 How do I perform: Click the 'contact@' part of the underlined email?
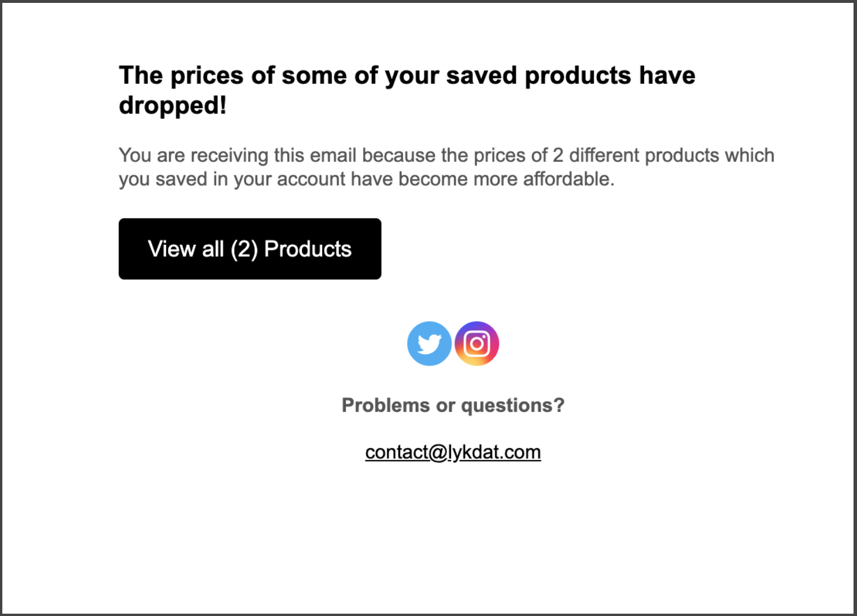point(407,452)
